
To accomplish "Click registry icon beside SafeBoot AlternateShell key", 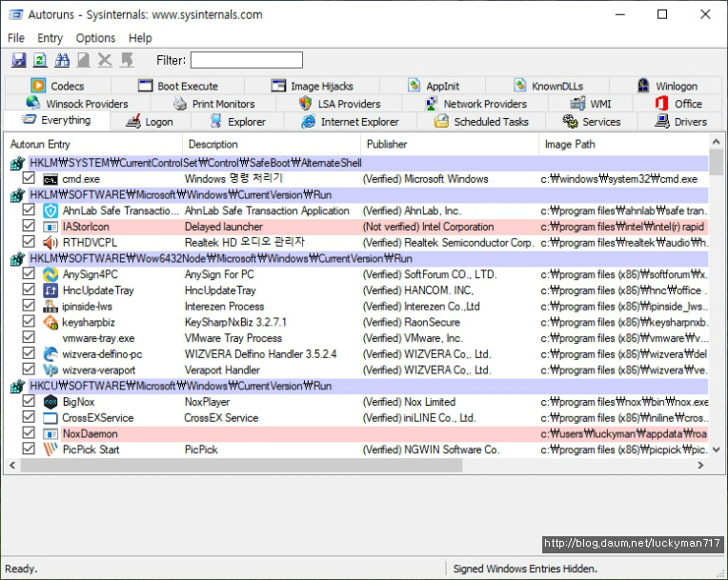I will [18, 163].
